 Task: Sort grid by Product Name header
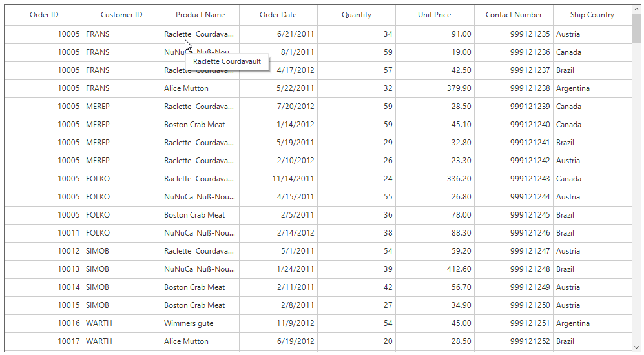tap(200, 15)
